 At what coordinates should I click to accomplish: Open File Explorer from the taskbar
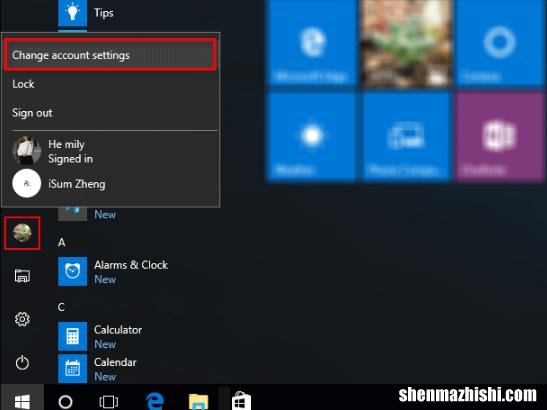[x=198, y=401]
